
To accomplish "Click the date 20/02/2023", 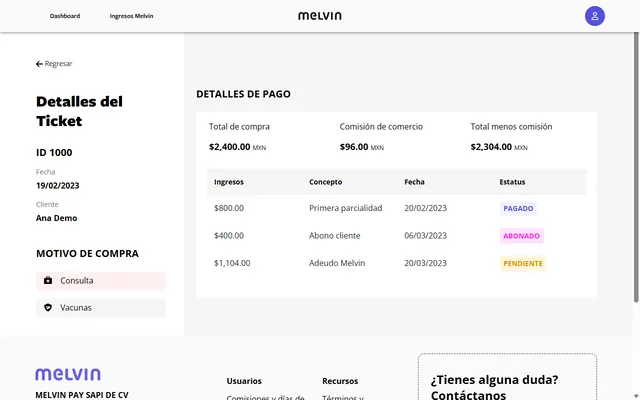I will 426,208.
